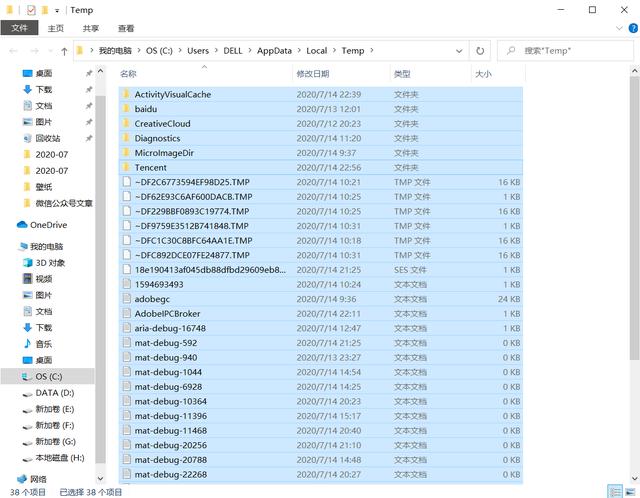
Task: Select the ActivityVisualCache folder icon
Action: click(x=126, y=94)
